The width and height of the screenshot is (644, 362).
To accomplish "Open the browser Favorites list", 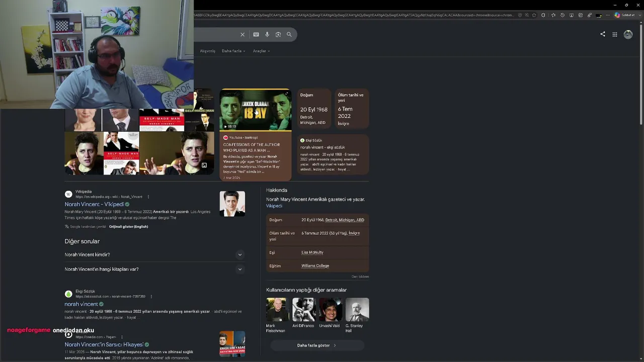I will (553, 15).
